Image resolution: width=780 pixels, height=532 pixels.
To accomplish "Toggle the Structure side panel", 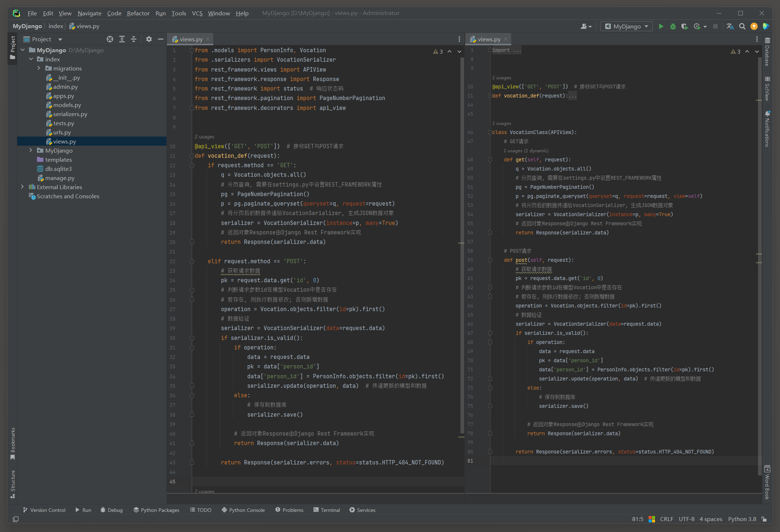I will [x=13, y=483].
